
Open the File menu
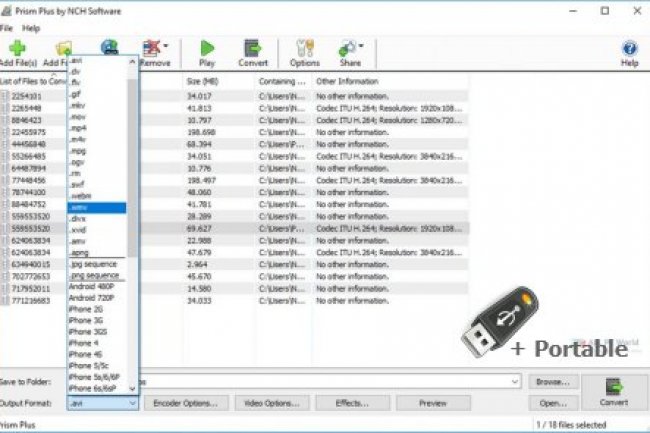pos(6,28)
